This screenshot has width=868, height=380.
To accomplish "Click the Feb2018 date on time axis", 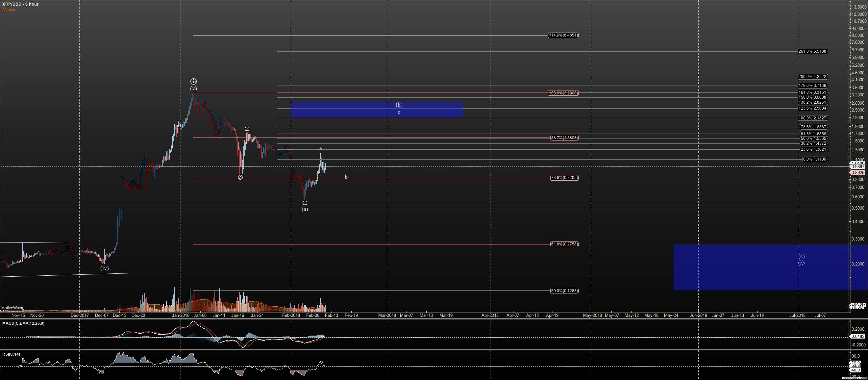I will click(x=291, y=316).
